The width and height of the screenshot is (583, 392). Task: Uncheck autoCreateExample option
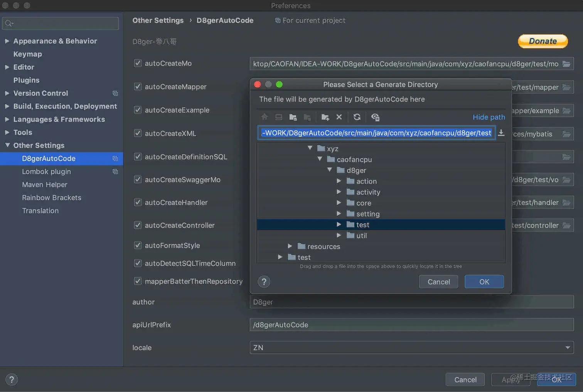pos(138,110)
